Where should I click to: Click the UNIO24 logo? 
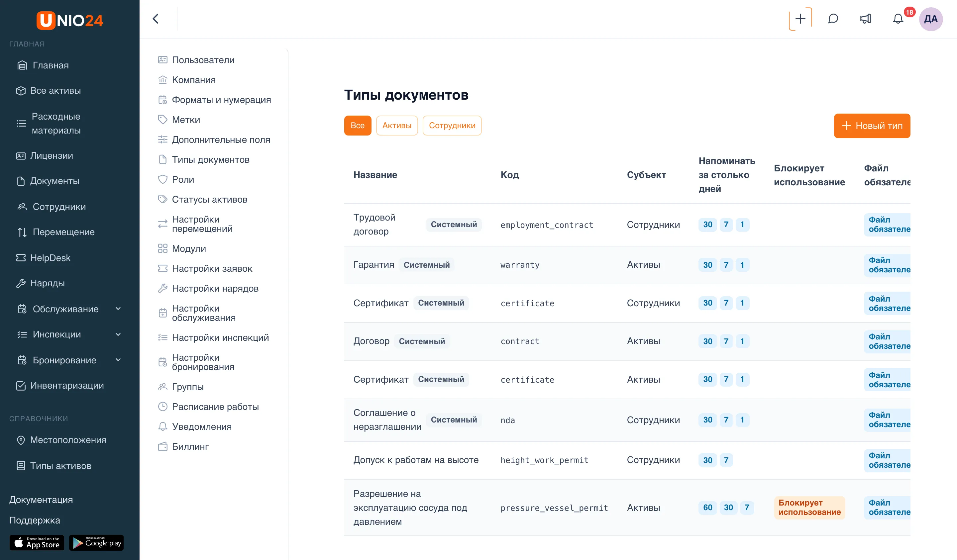point(70,20)
